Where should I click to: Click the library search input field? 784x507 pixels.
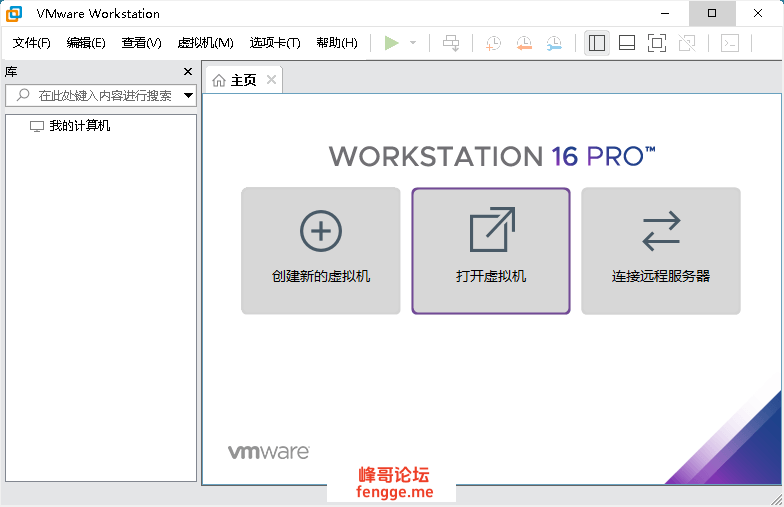point(101,95)
